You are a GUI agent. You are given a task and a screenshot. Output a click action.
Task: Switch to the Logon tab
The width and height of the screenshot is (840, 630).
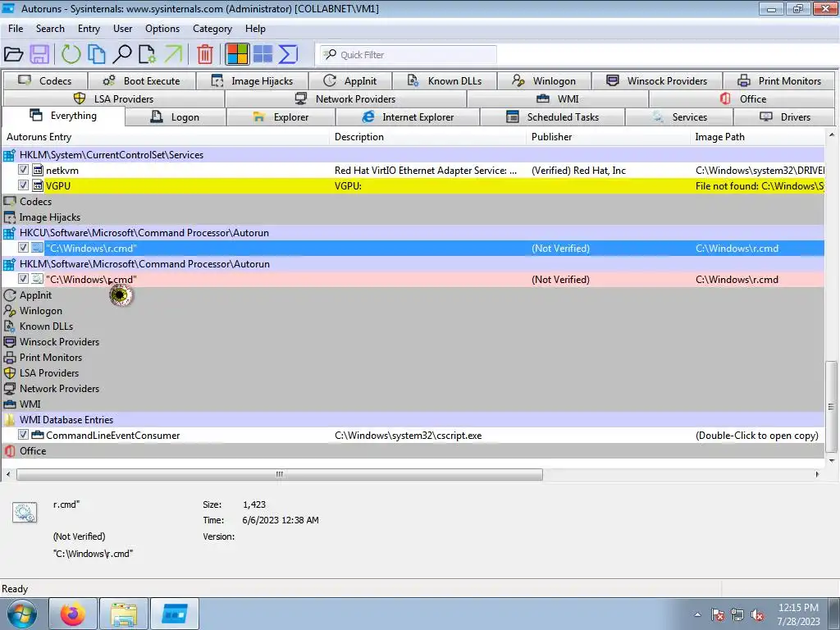pos(176,116)
